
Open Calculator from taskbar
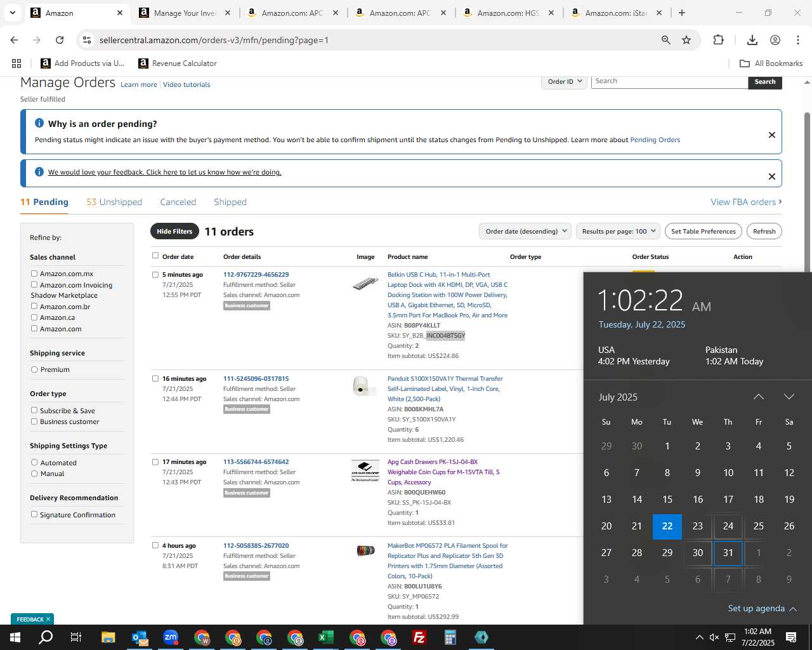coord(450,637)
